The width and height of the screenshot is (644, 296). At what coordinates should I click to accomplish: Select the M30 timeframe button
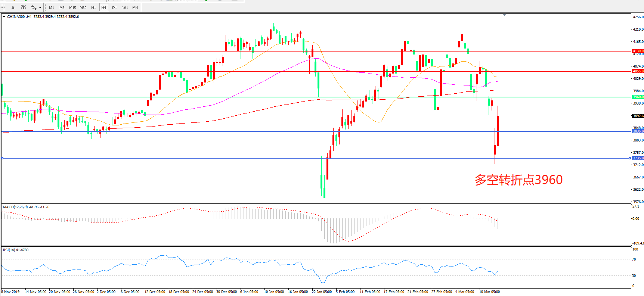tap(83, 7)
